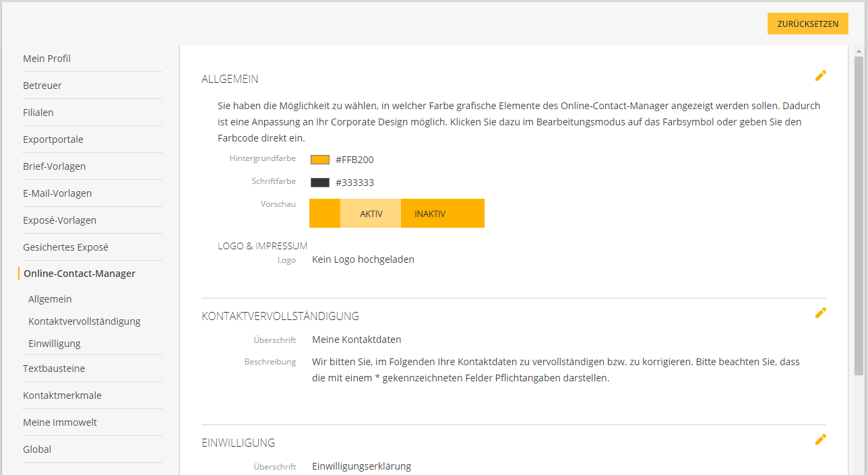
Task: Edit the Allgemein section with pencil icon
Action: tap(820, 76)
